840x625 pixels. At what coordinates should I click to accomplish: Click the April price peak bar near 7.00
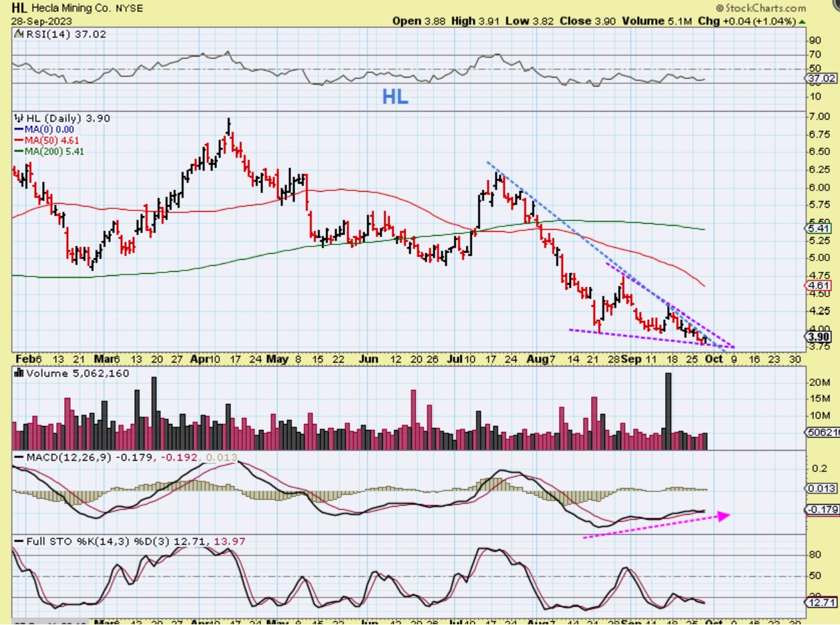click(229, 127)
